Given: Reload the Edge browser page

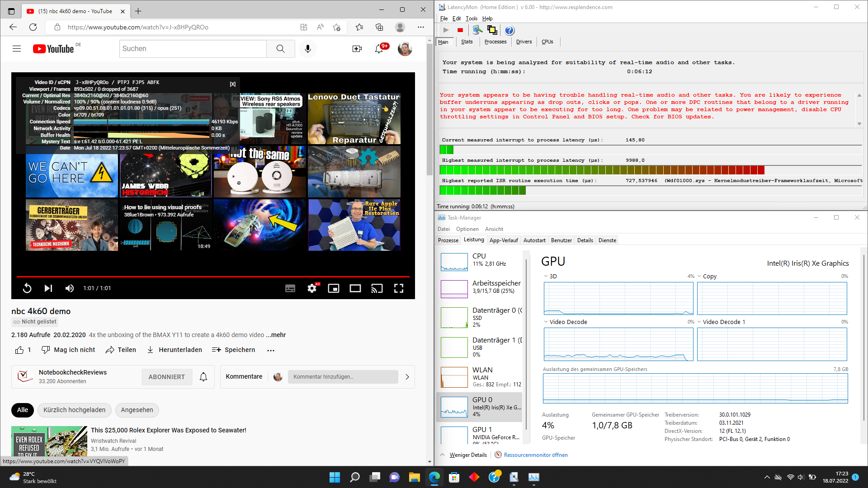Looking at the screenshot, I should coord(33,27).
